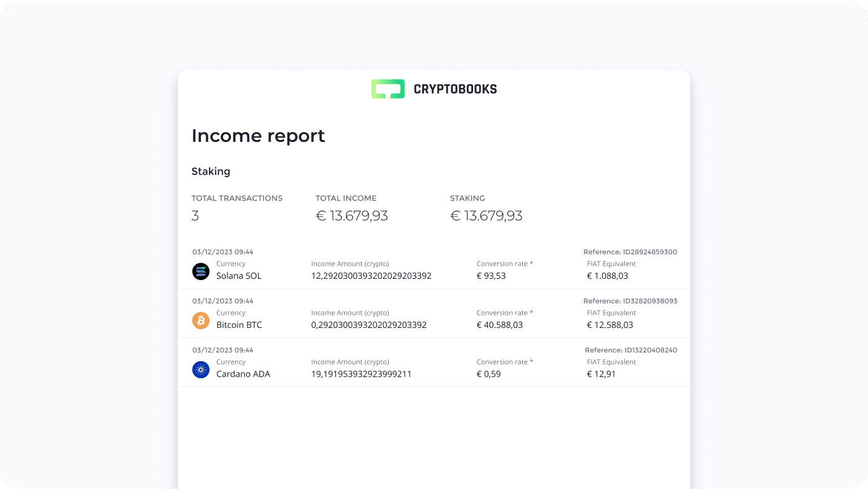The image size is (868, 489).
Task: Open reference ID28924859300 for Solana
Action: (x=630, y=252)
